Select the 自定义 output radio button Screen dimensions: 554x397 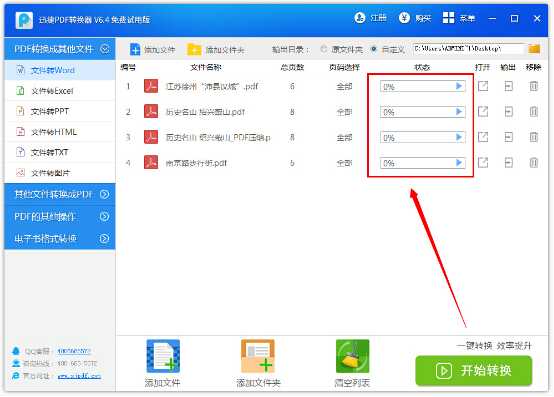[x=373, y=49]
